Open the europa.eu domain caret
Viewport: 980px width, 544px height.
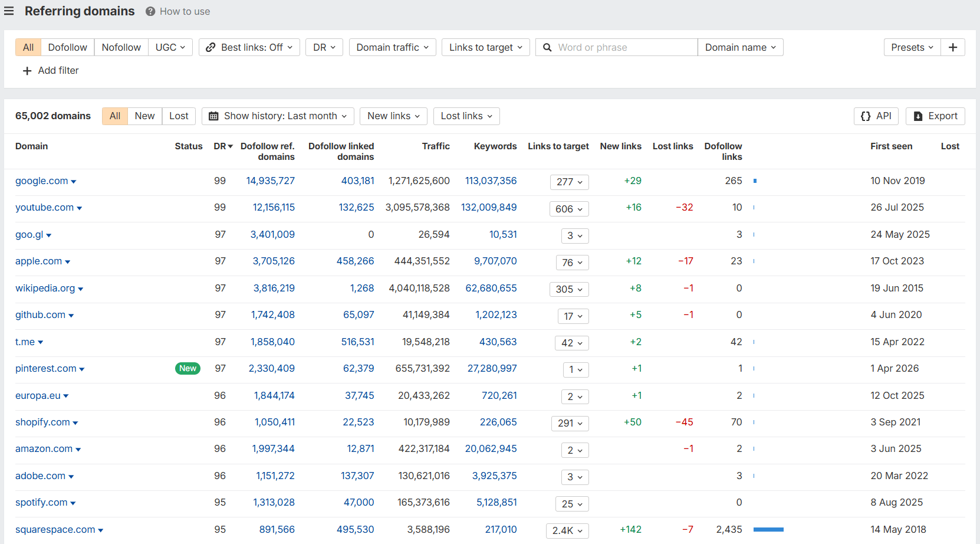66,396
